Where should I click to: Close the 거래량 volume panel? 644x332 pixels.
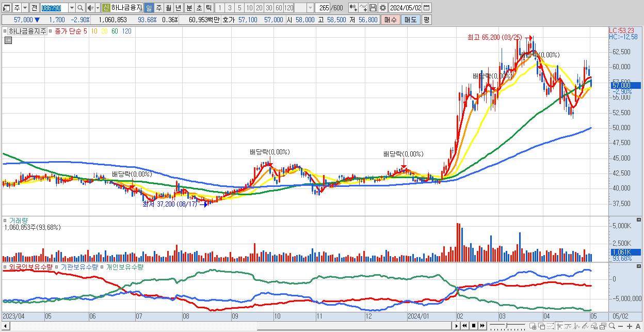639,220
